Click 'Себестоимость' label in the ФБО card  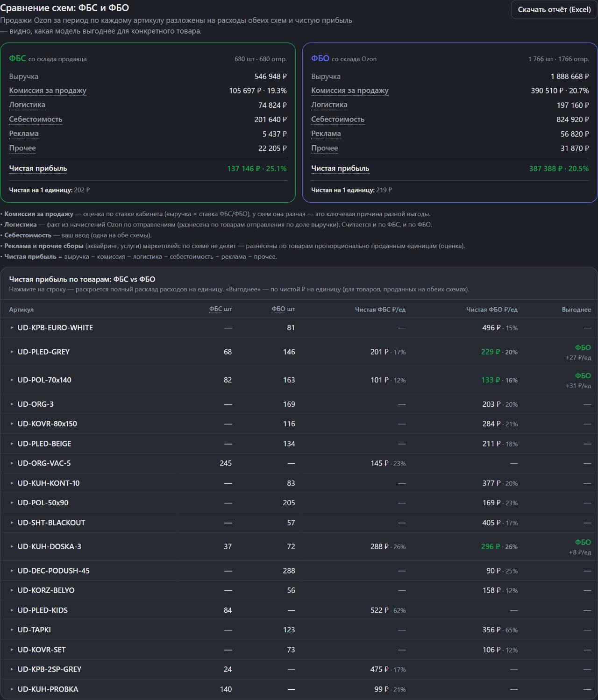click(x=338, y=119)
